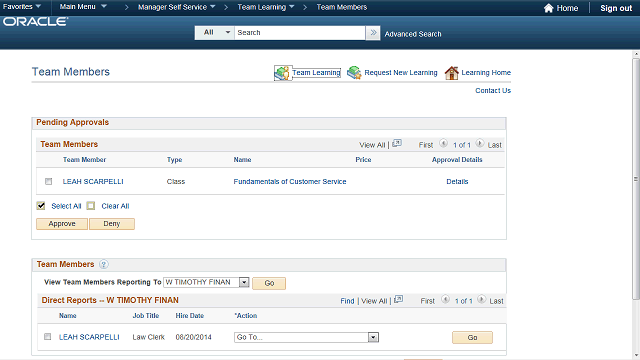Expand Manager Self Service breadcrumb menu
This screenshot has width=640, height=360.
coord(176,7)
